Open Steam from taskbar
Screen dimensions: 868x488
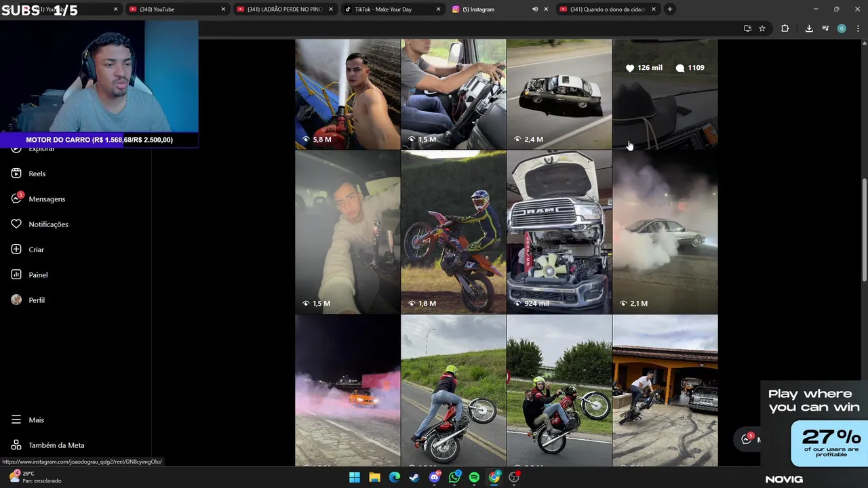pyautogui.click(x=414, y=477)
